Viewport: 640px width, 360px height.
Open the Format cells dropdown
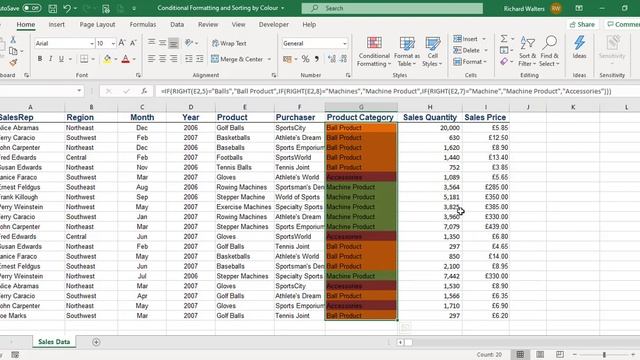click(x=485, y=62)
